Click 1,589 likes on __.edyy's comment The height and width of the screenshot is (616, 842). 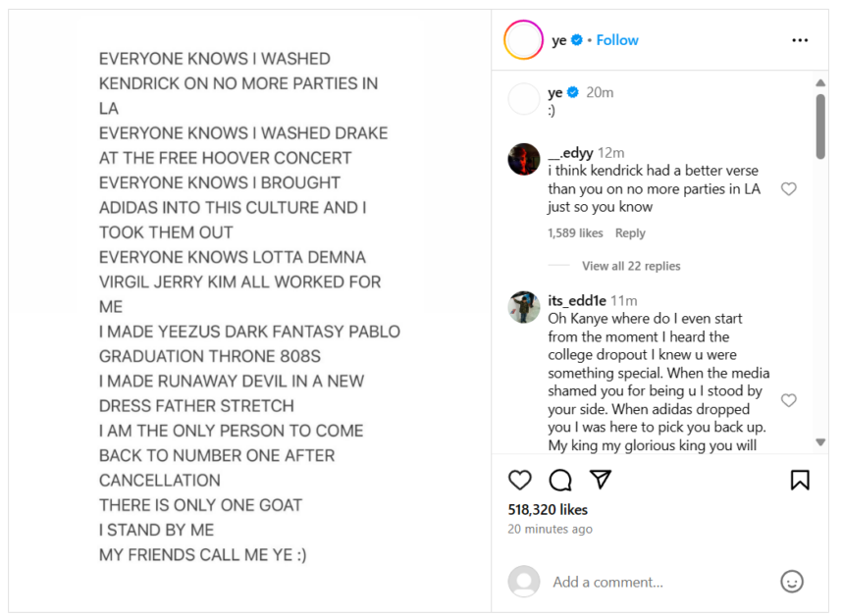click(x=575, y=232)
